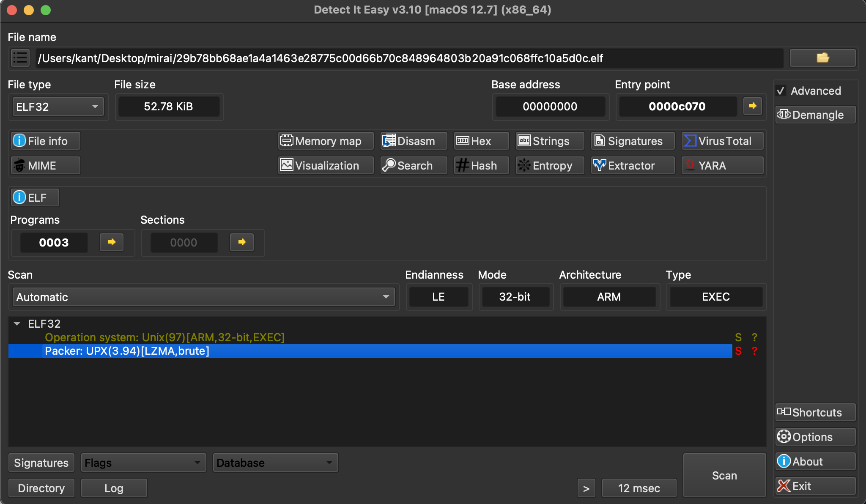Open the Directory scan button
Viewport: 866px width, 504px height.
point(41,488)
